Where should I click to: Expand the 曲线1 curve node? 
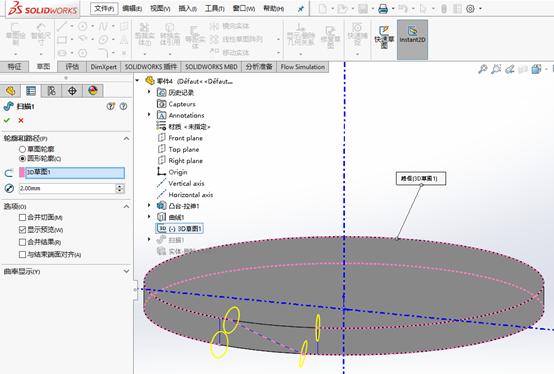[149, 216]
